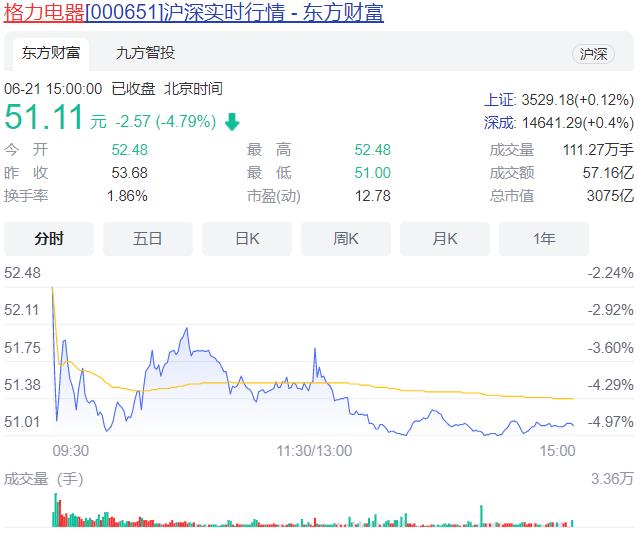Click the 3.36万 volume scale label
This screenshot has height=535, width=642.
612,479
